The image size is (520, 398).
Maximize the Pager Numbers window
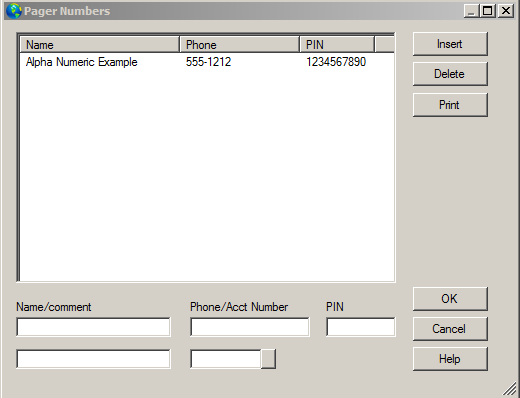click(x=488, y=11)
